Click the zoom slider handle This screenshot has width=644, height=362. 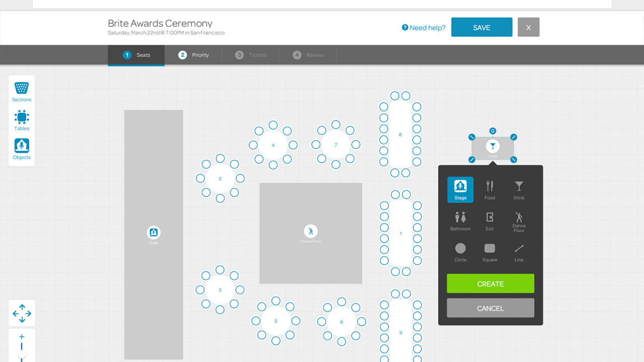(x=22, y=354)
